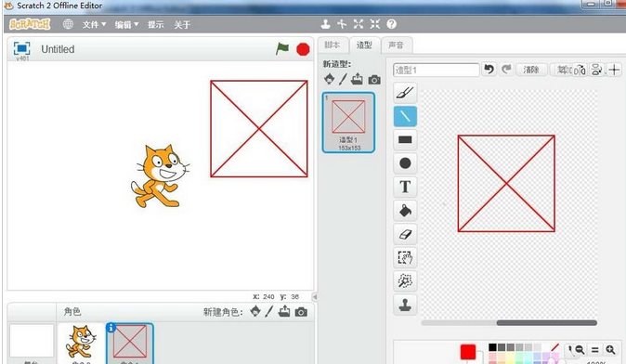Viewport: 626px width, 364px height.
Task: Click the Duplicate stamp icon in top toolbar
Action: coord(325,24)
